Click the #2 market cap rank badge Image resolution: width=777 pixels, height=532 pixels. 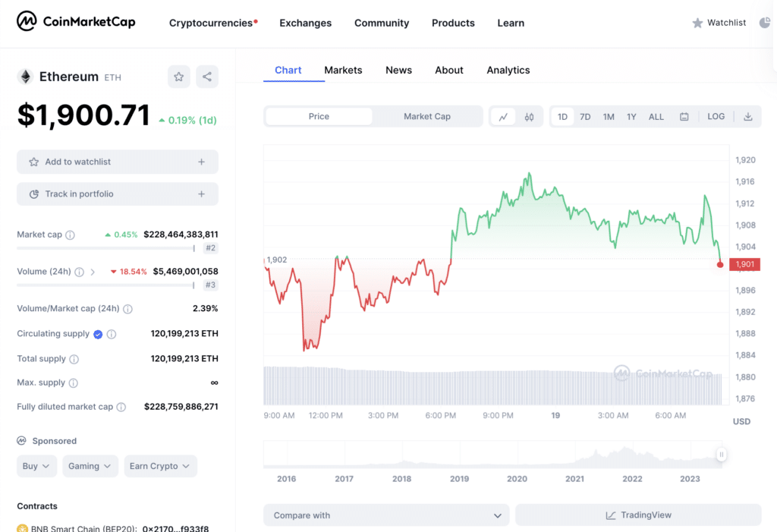211,248
